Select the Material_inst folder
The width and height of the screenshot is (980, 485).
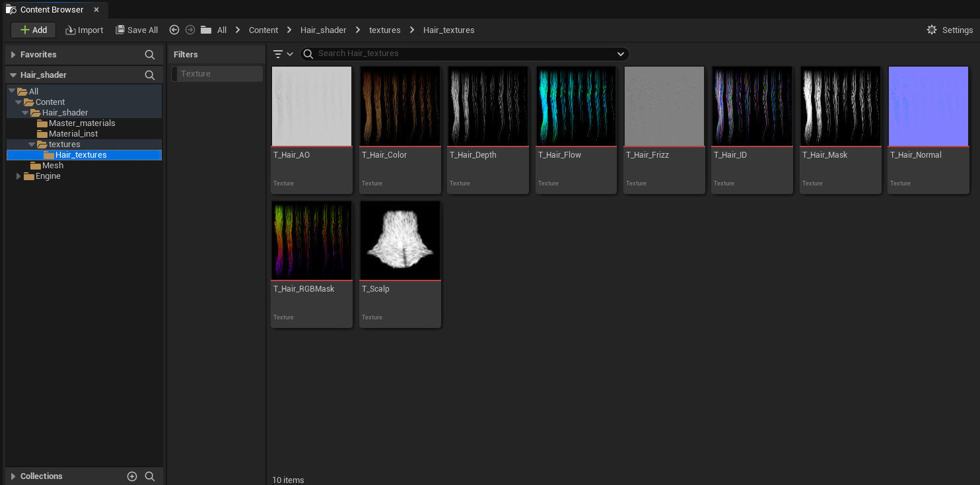[x=73, y=134]
